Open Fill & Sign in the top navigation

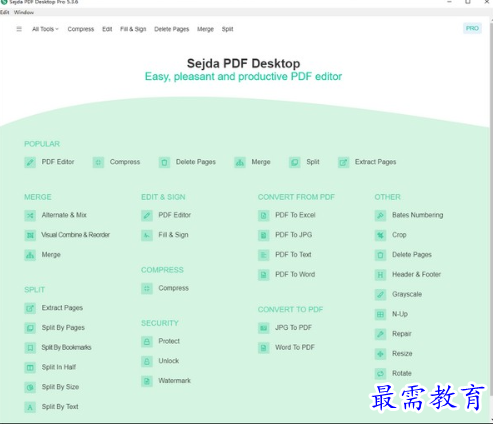[133, 29]
